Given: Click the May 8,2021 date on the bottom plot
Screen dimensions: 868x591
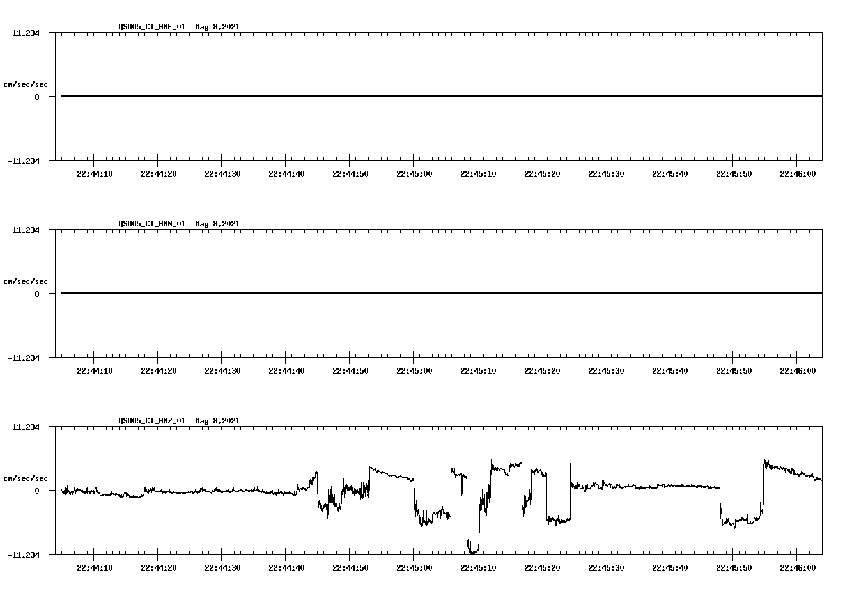Looking at the screenshot, I should [217, 421].
